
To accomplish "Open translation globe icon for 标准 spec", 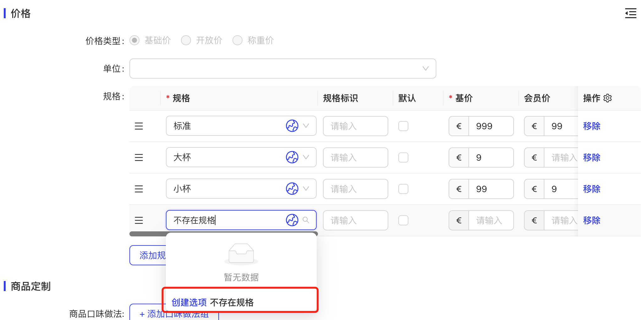I will coord(292,126).
